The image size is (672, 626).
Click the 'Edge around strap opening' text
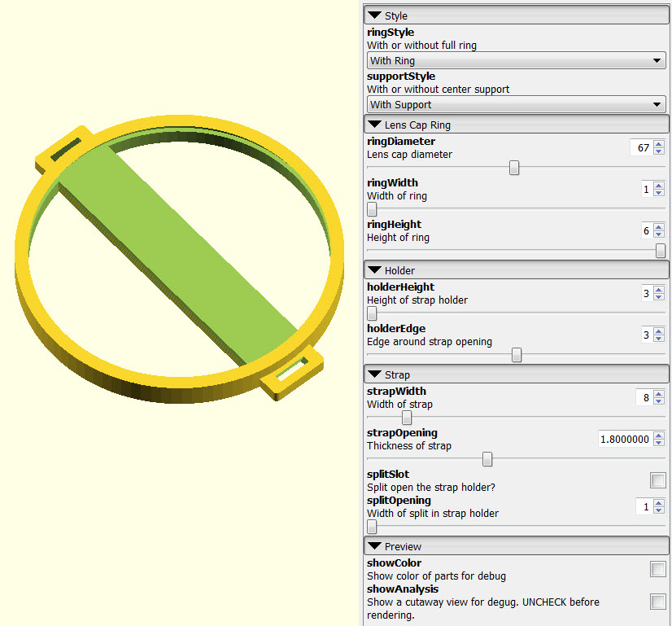(430, 342)
